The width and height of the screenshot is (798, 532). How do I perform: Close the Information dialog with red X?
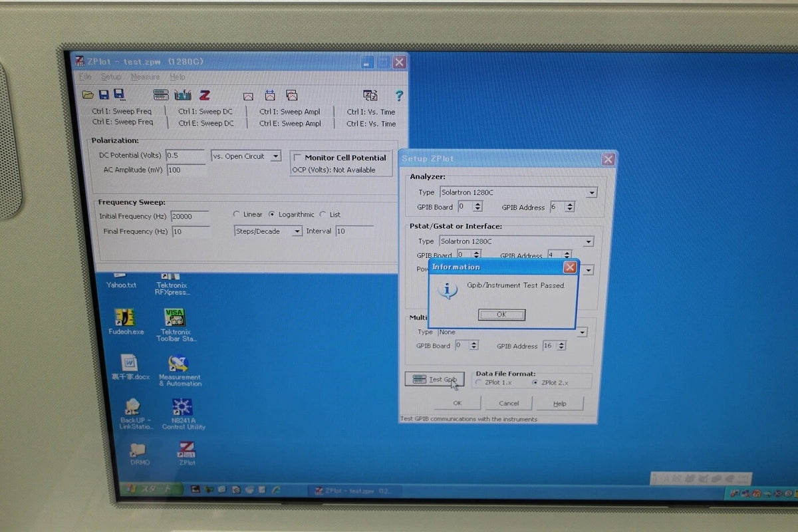pos(569,267)
